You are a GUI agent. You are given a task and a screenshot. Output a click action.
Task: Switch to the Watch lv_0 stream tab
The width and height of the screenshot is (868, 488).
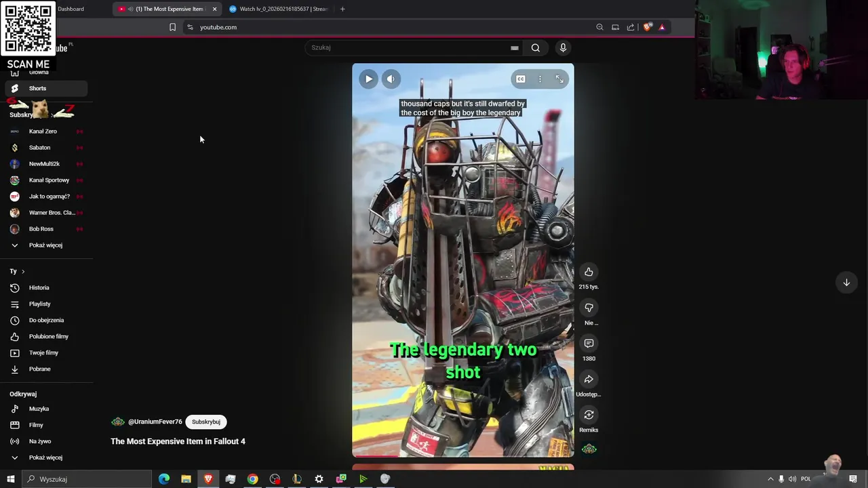pyautogui.click(x=278, y=9)
